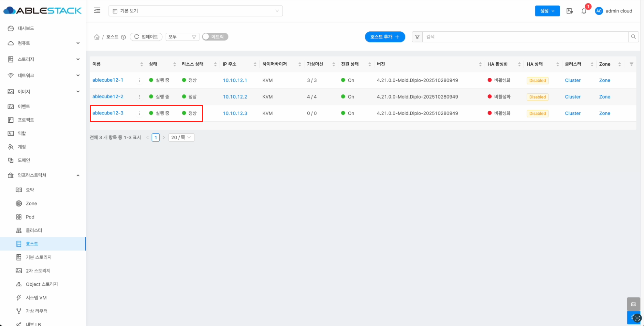This screenshot has height=326, width=644.
Task: Sort the table by 가상머신 column
Action: coord(334,64)
